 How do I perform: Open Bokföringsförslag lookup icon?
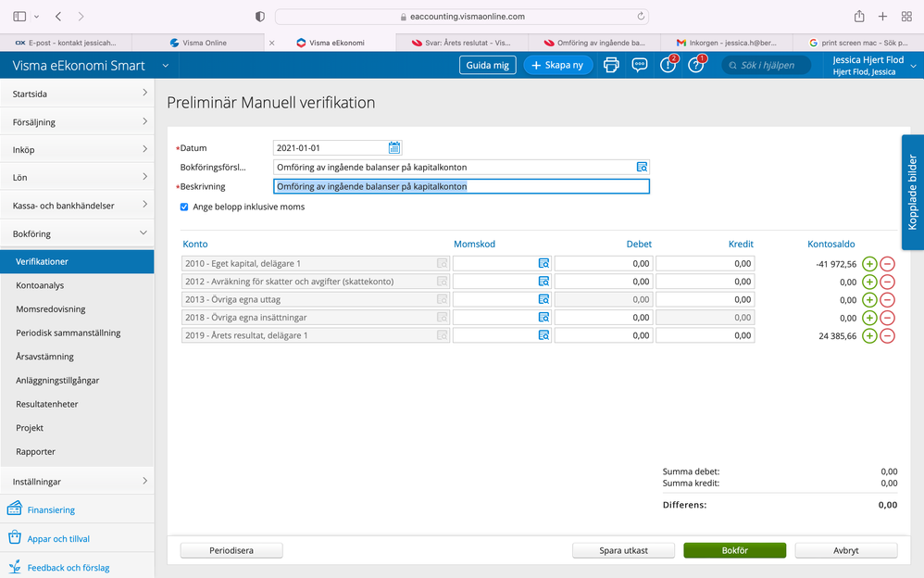click(642, 167)
